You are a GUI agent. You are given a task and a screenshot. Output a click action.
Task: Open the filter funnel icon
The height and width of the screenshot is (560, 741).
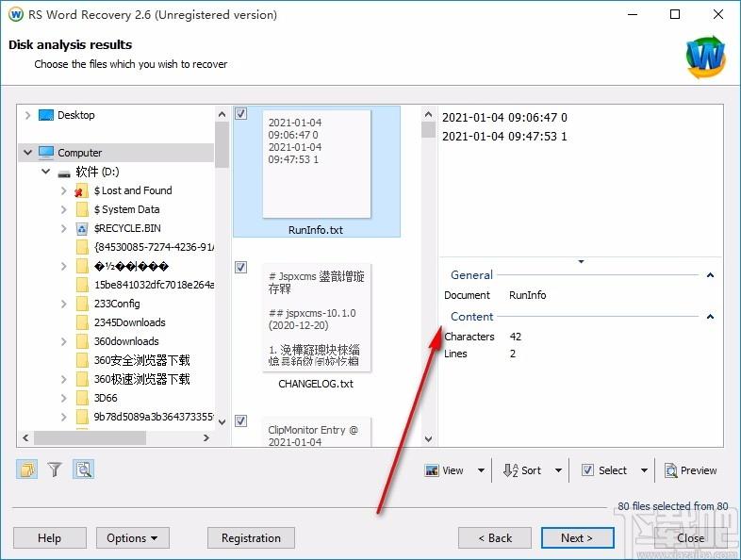pyautogui.click(x=55, y=469)
